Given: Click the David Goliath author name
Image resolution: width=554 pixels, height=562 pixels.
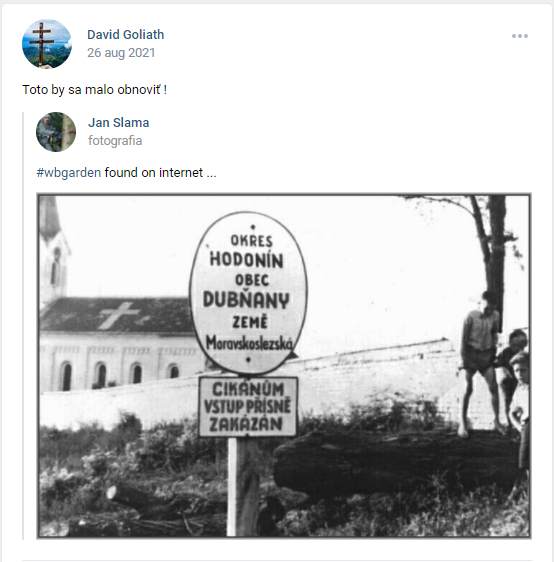Looking at the screenshot, I should tap(125, 34).
